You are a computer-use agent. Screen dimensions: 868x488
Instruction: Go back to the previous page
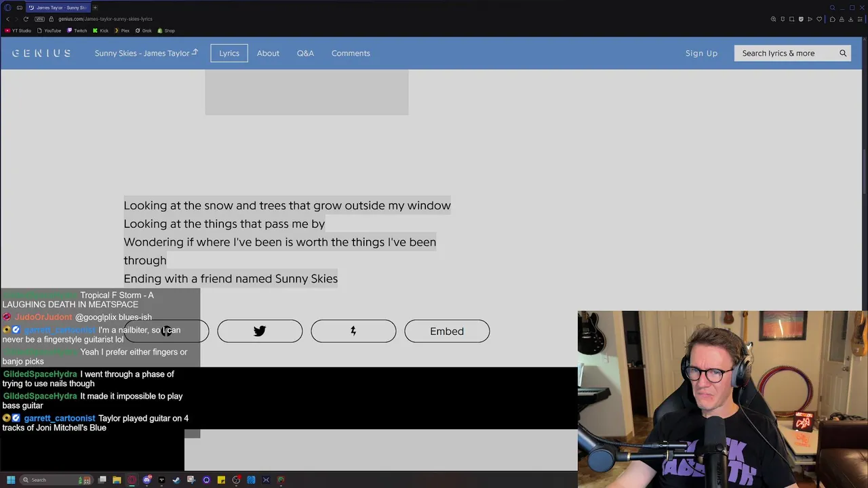[x=7, y=19]
